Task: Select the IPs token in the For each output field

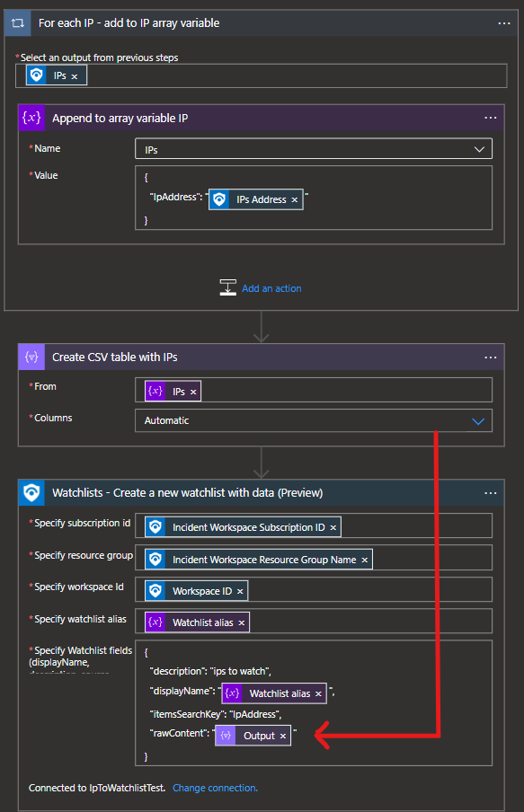Action: (x=57, y=75)
